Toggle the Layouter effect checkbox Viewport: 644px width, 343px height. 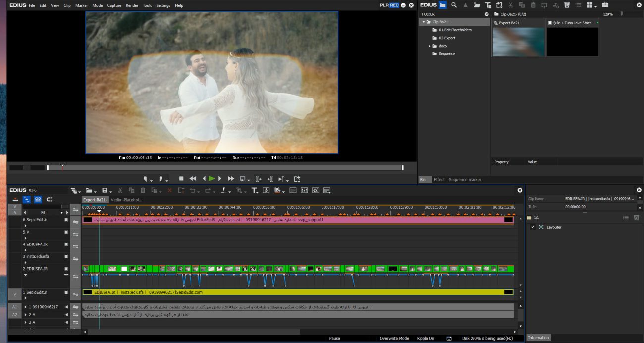[533, 227]
